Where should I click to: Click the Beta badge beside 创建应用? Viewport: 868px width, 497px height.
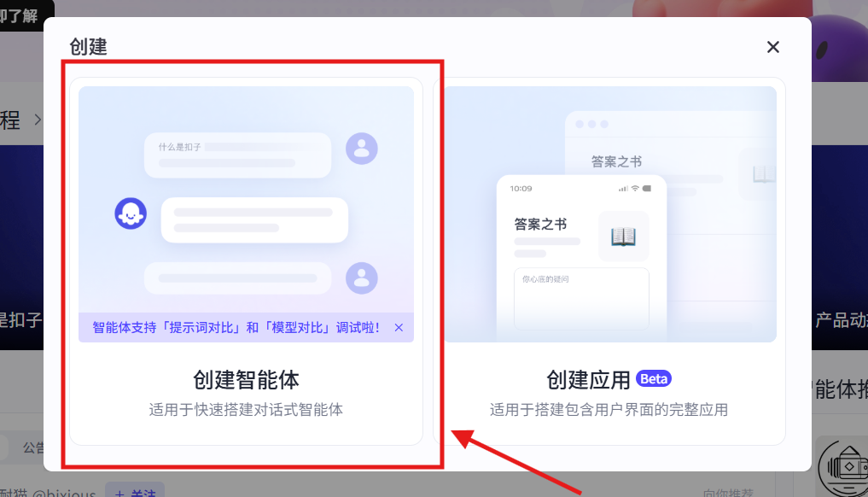click(654, 379)
